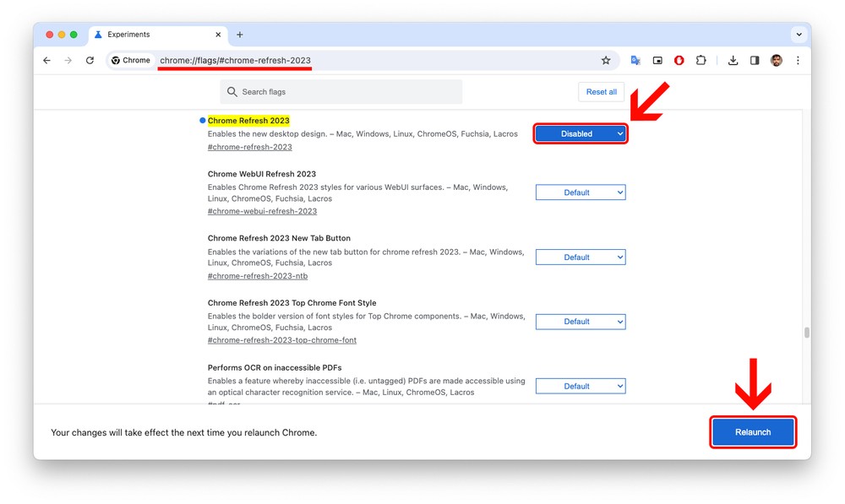Click 'Enables the new desktop design' description
The image size is (845, 504).
(363, 133)
